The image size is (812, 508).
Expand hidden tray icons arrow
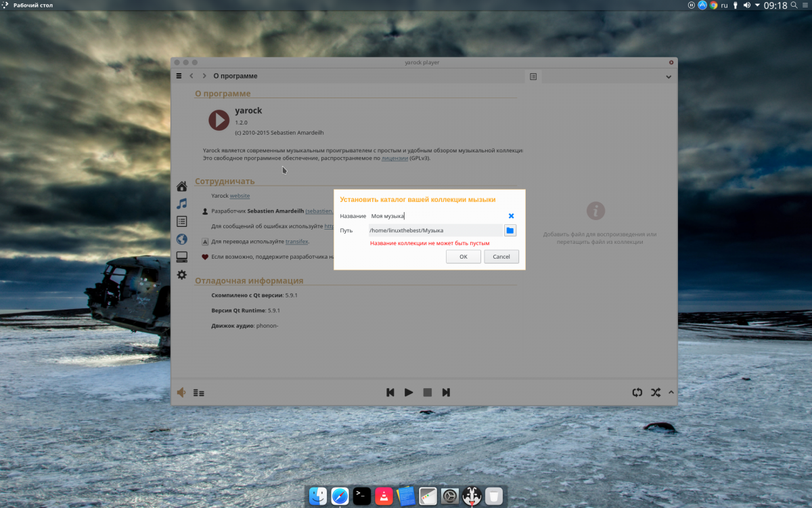(758, 5)
